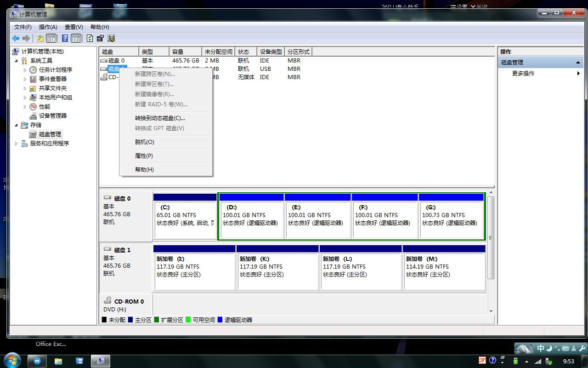Expand the 共享文件夹 tree node

25,88
